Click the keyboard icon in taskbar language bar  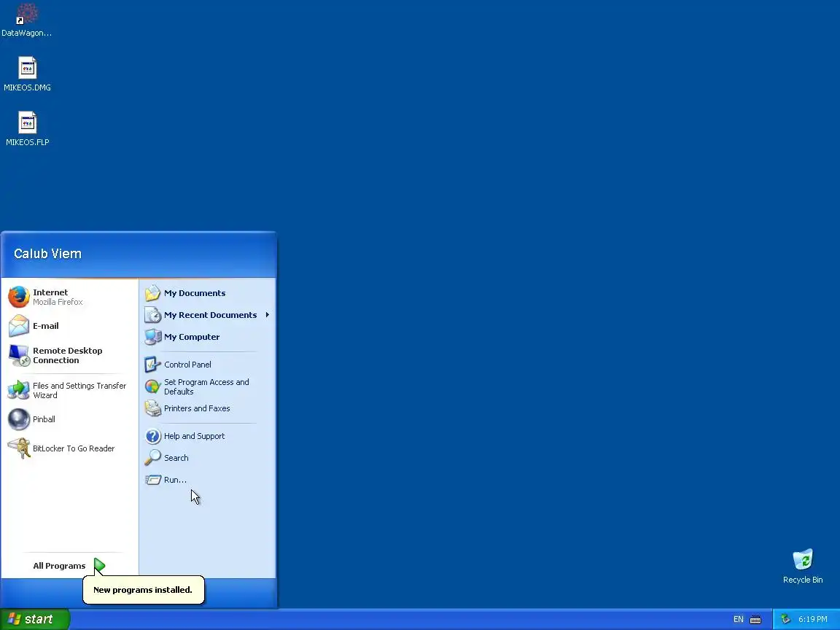click(x=755, y=619)
